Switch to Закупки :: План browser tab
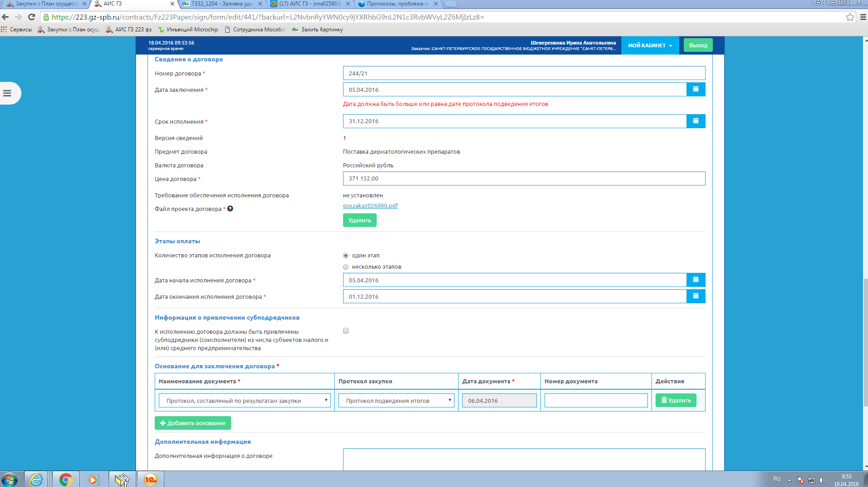Image resolution: width=868 pixels, height=487 pixels. 46,4
